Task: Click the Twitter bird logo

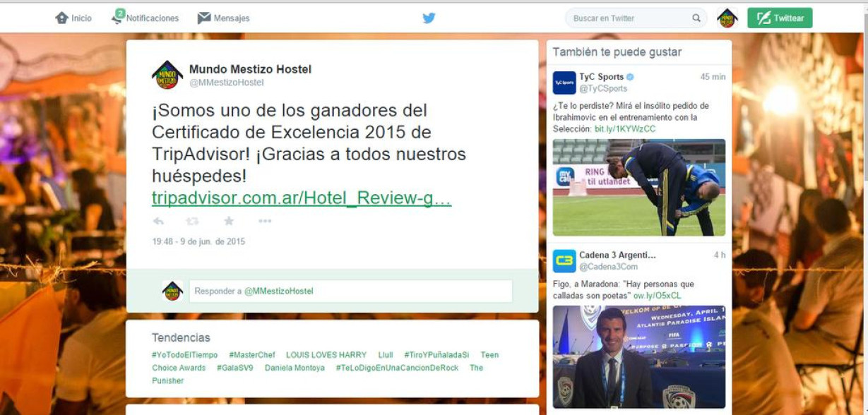Action: tap(429, 18)
